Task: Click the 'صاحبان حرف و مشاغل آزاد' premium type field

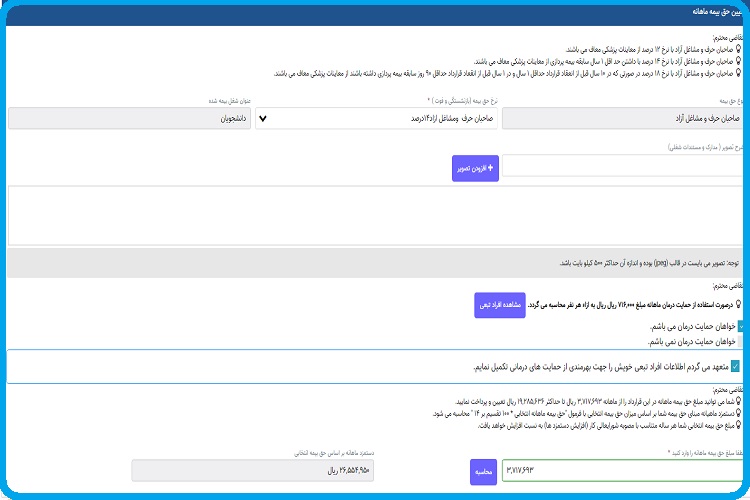Action: point(622,118)
